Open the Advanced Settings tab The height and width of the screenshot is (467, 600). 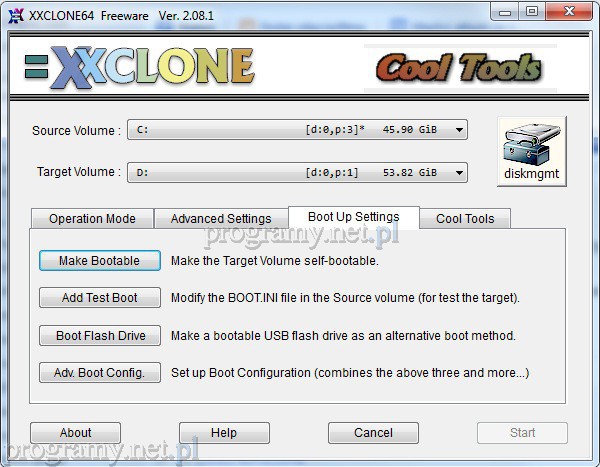(x=220, y=219)
